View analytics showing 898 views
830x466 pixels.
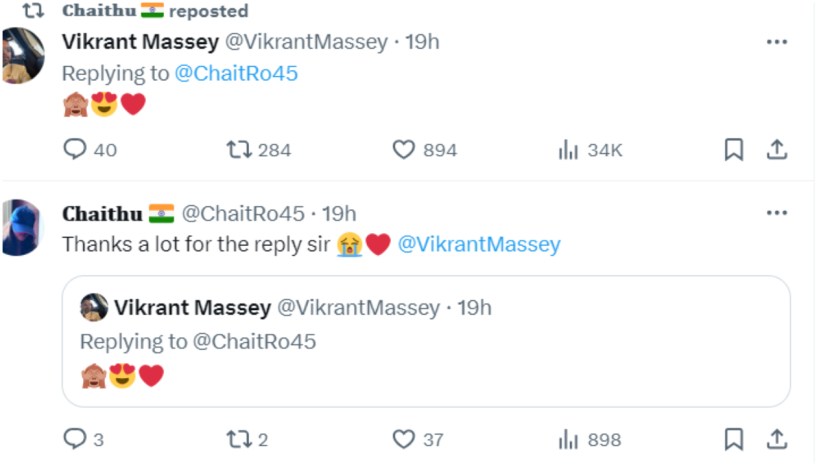point(569,439)
